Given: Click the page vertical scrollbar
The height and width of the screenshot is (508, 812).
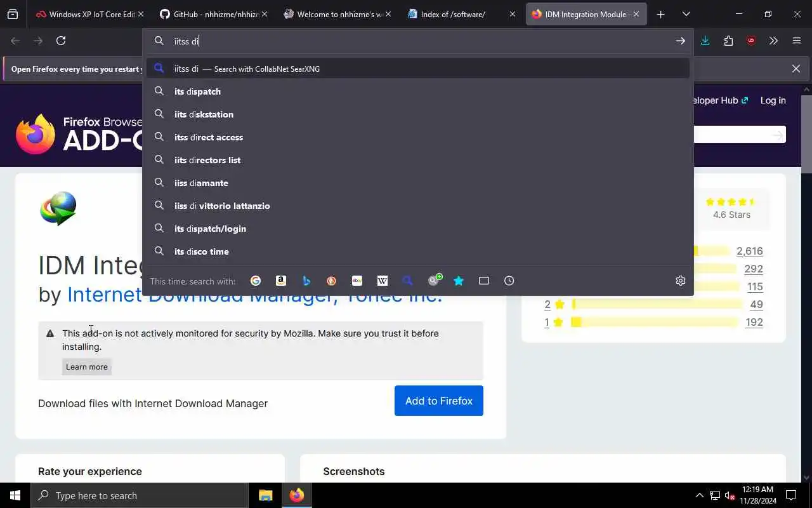Looking at the screenshot, I should click(806, 133).
